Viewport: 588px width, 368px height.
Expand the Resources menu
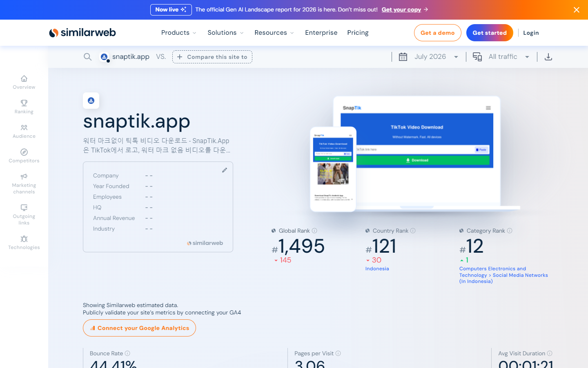(274, 33)
